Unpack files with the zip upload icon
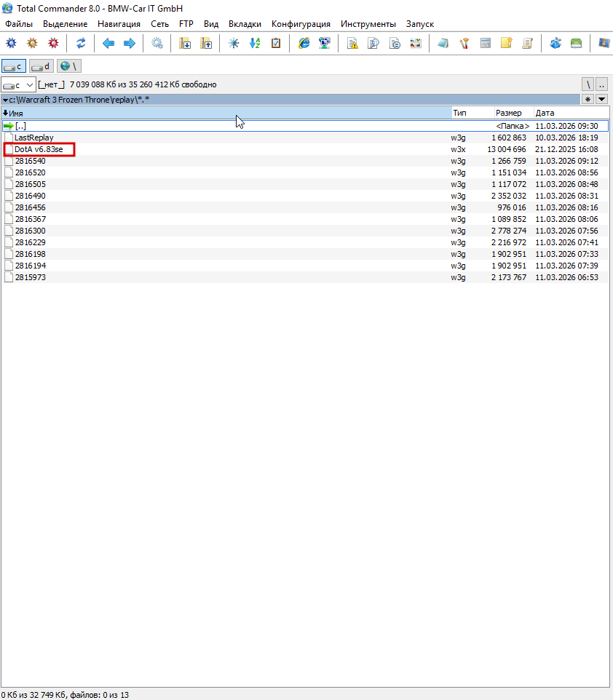This screenshot has width=613, height=700. click(x=206, y=44)
